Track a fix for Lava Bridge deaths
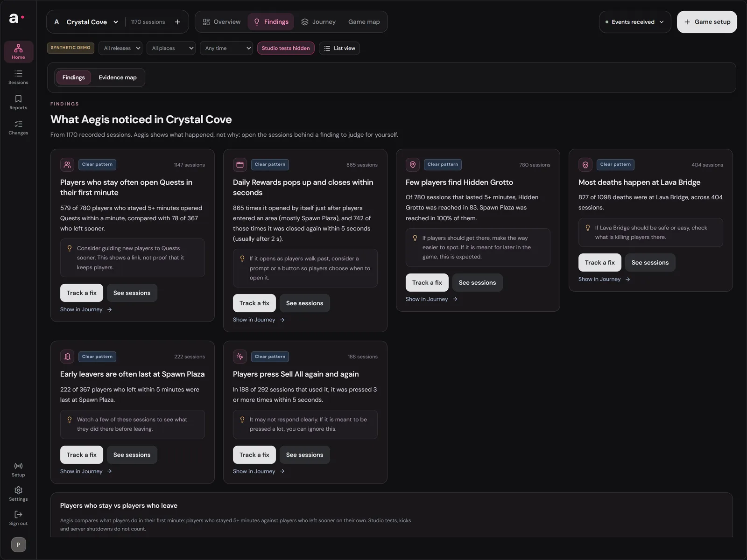The height and width of the screenshot is (560, 747). tap(600, 263)
